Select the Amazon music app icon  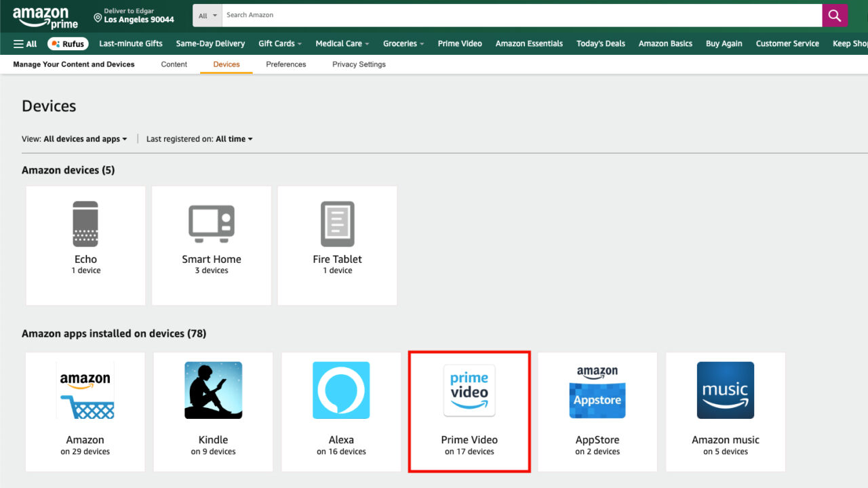click(725, 390)
